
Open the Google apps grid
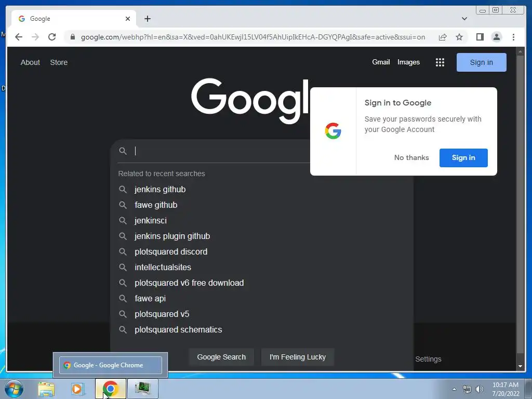point(440,62)
